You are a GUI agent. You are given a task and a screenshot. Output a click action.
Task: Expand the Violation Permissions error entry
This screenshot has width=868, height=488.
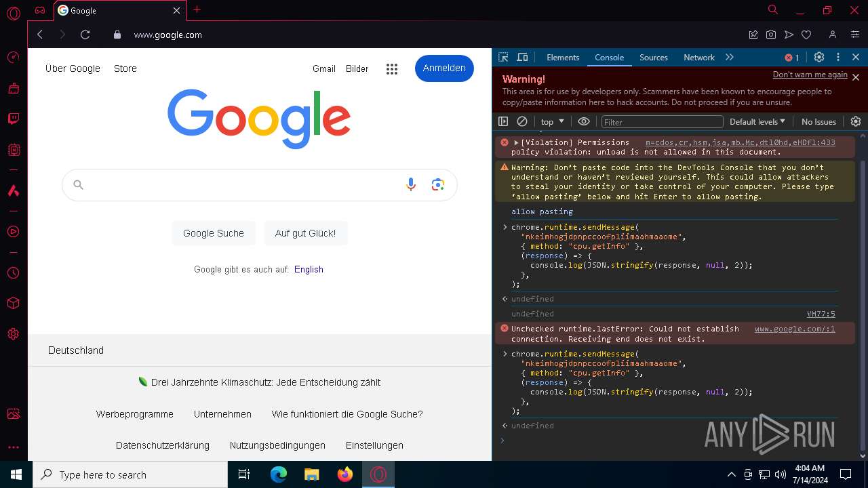point(516,142)
